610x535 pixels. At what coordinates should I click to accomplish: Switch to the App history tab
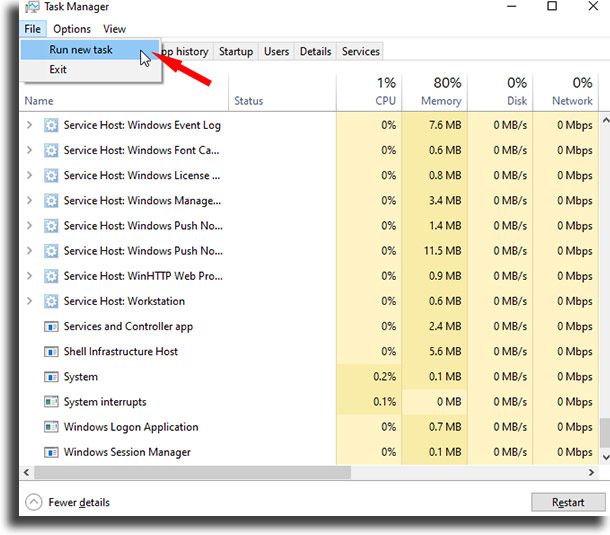point(186,51)
